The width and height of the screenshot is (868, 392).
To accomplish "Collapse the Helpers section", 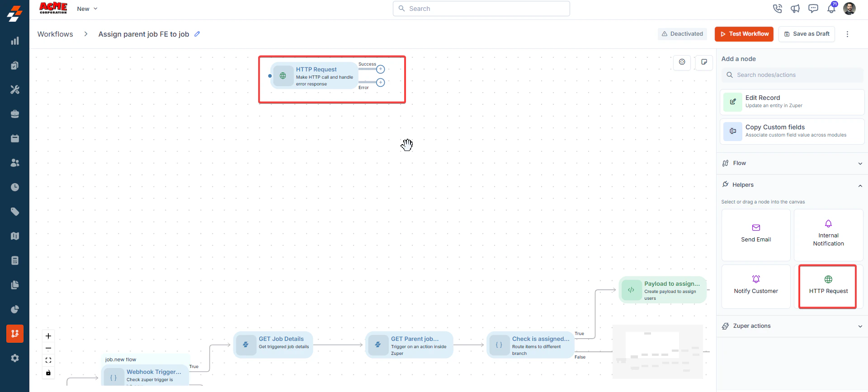I will tap(792, 185).
